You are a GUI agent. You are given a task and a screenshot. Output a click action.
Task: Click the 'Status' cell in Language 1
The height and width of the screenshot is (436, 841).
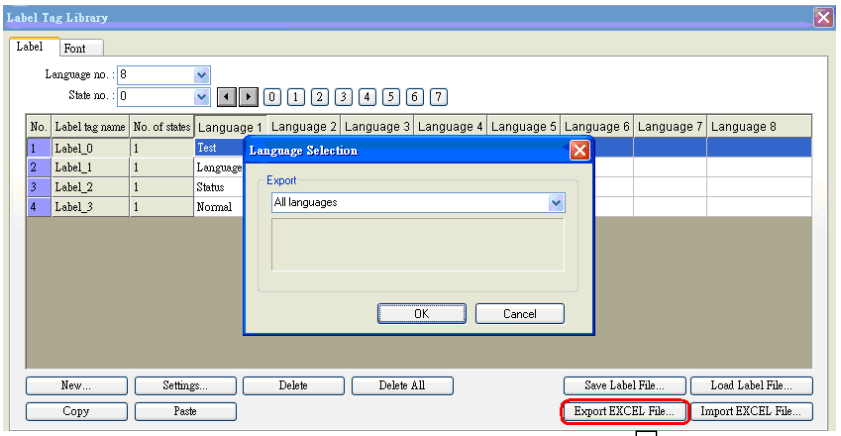pos(219,187)
